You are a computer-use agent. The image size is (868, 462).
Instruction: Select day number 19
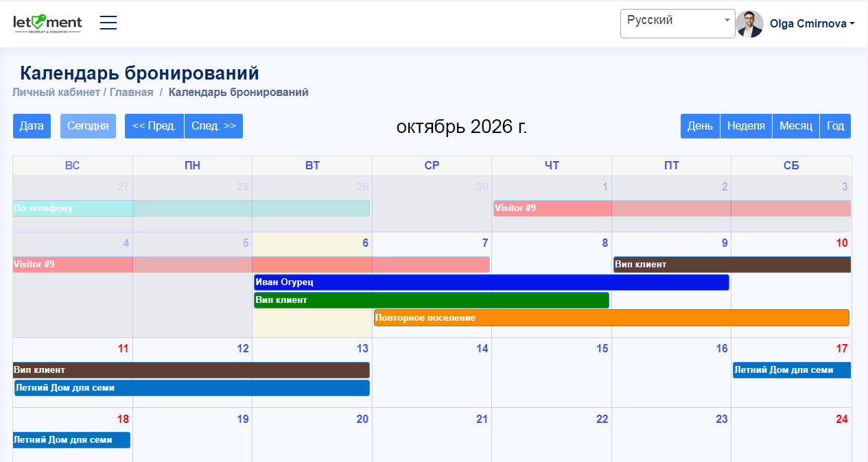243,420
